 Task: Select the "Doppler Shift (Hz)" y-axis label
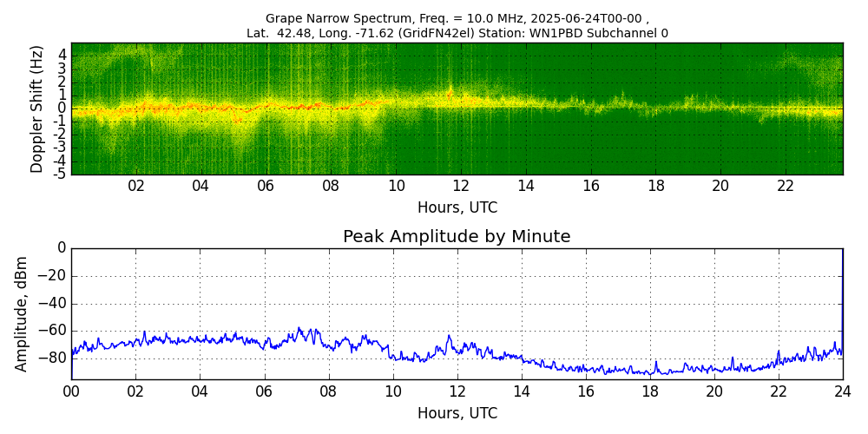click(37, 109)
